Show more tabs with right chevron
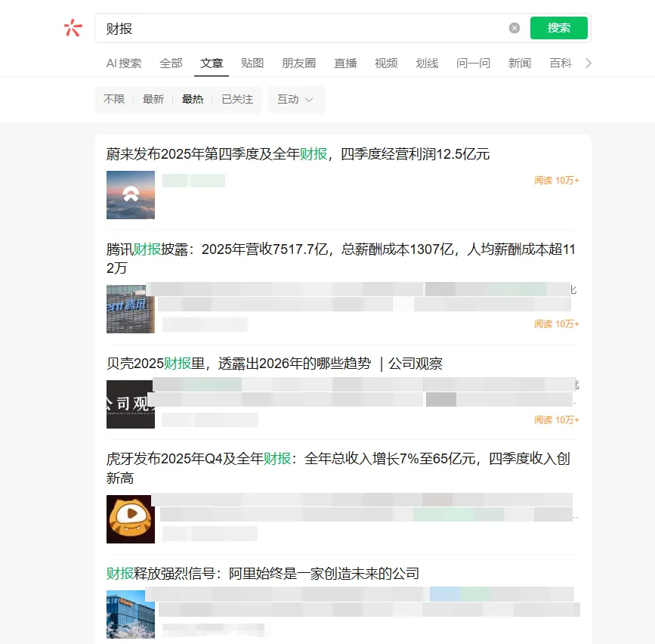Screen dimensions: 655x644 [x=589, y=63]
